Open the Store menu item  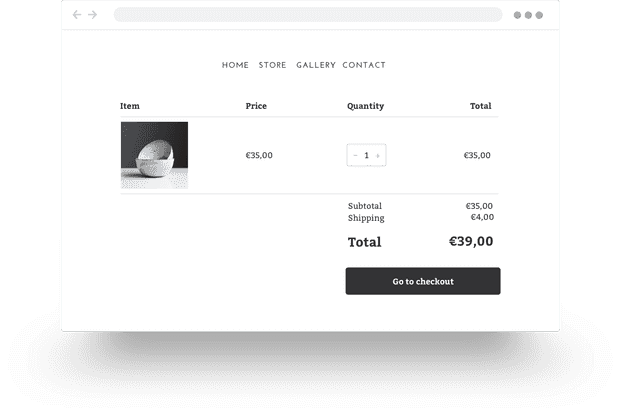(272, 66)
